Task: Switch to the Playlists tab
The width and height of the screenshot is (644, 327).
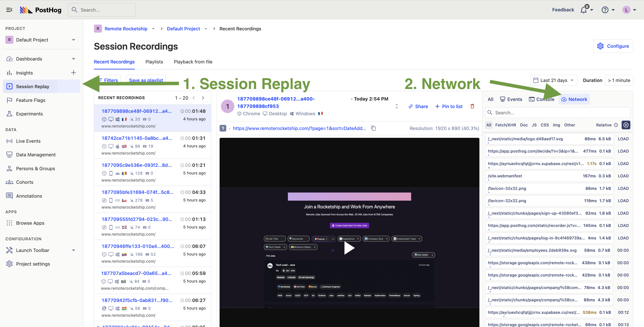Action: tap(154, 62)
